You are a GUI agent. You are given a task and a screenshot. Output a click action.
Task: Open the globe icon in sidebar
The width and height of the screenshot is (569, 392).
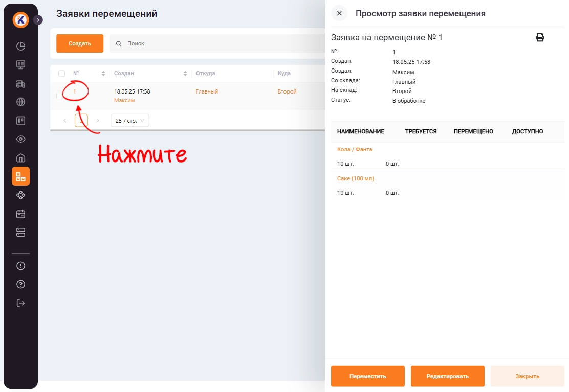21,102
